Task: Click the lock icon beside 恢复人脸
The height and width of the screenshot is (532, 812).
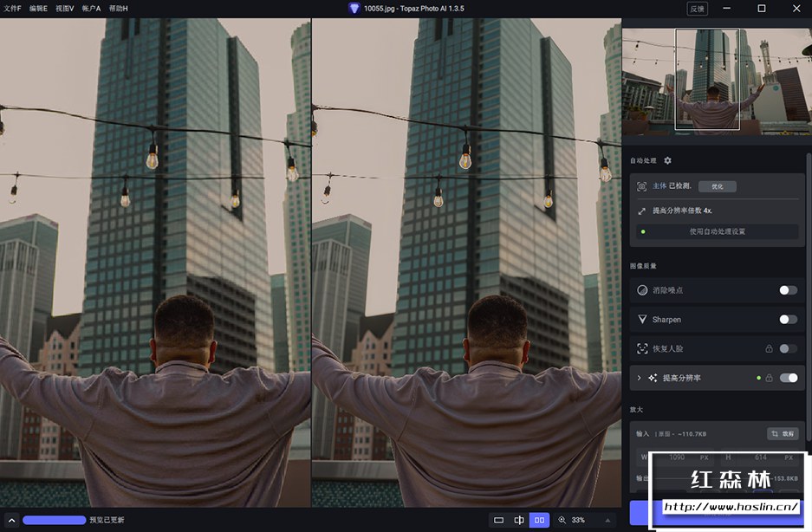Action: pos(769,348)
